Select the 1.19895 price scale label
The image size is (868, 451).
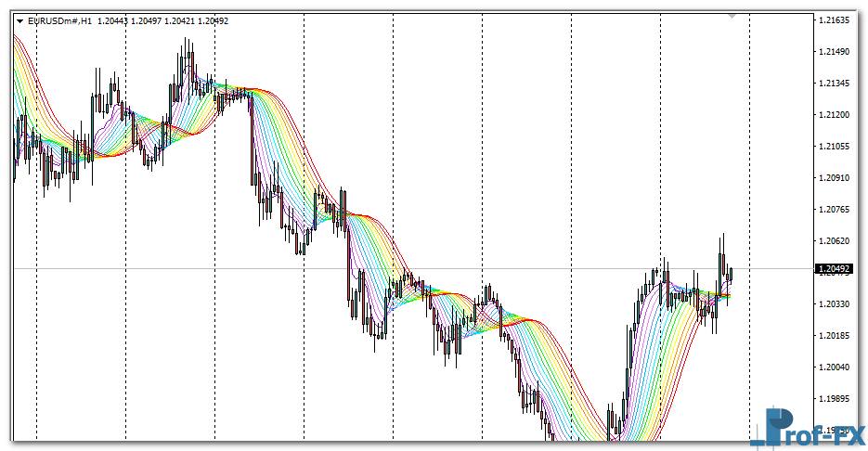(836, 398)
